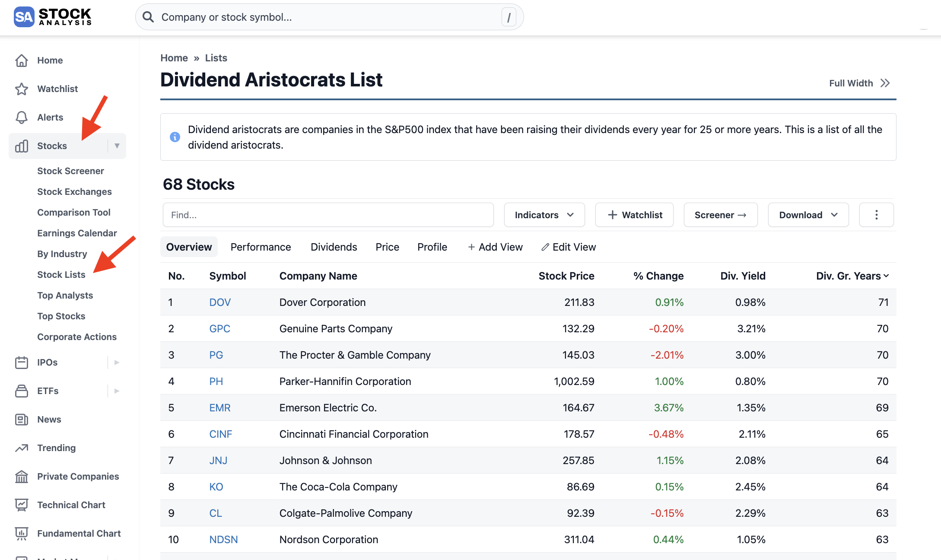Sort by the Stock Price column header
Image resolution: width=941 pixels, height=560 pixels.
pyautogui.click(x=566, y=276)
